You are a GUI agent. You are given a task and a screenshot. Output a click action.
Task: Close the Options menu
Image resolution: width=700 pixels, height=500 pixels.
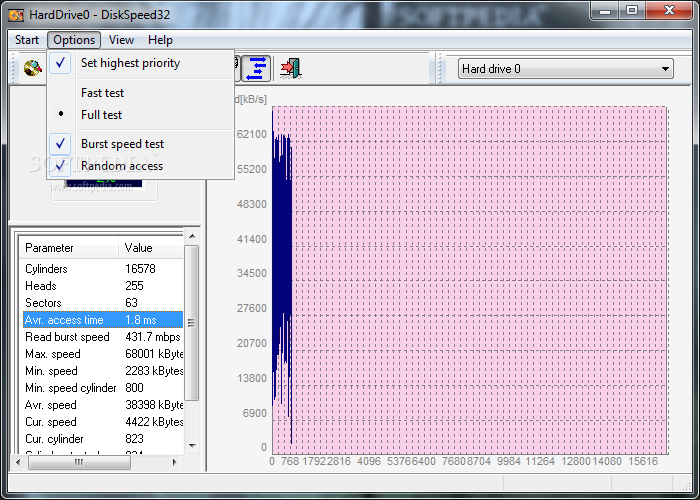(x=74, y=40)
